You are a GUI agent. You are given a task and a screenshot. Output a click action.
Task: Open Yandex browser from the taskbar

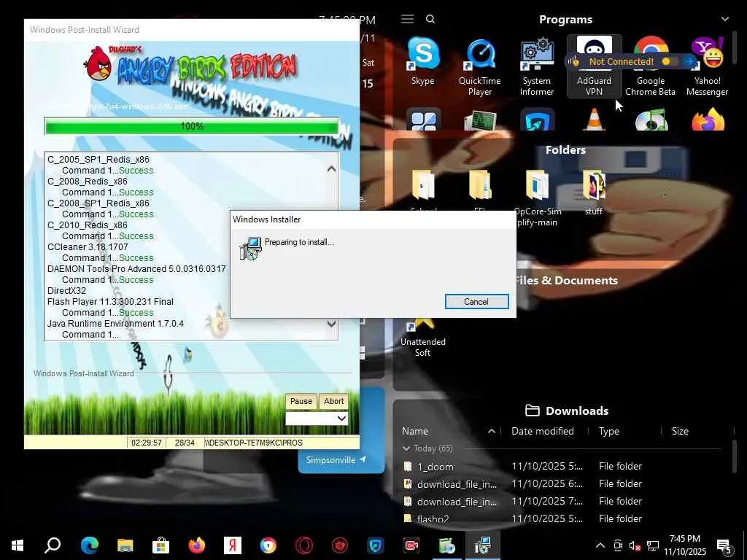point(233,545)
